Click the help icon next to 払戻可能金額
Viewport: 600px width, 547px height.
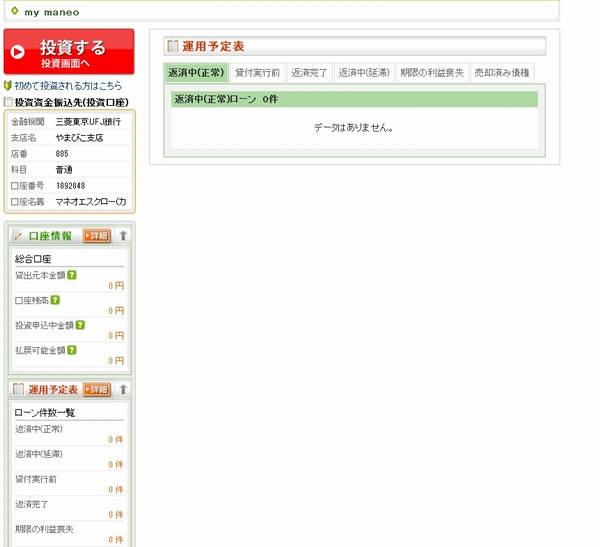(72, 350)
